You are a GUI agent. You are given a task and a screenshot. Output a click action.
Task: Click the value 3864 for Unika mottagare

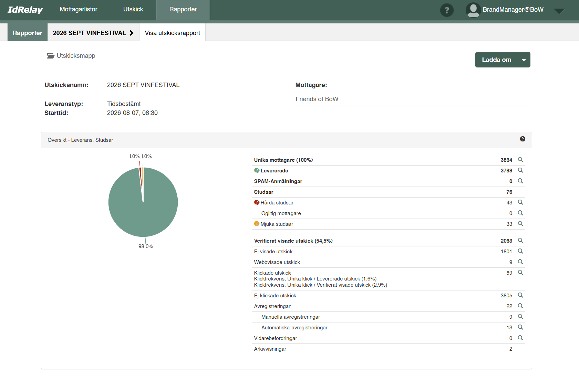click(x=506, y=160)
